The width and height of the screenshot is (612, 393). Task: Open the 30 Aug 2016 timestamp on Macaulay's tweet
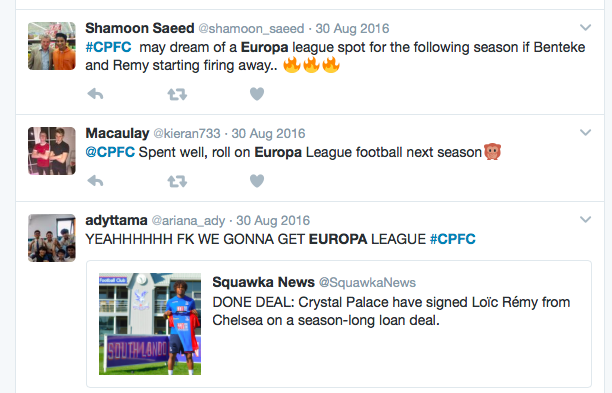269,133
